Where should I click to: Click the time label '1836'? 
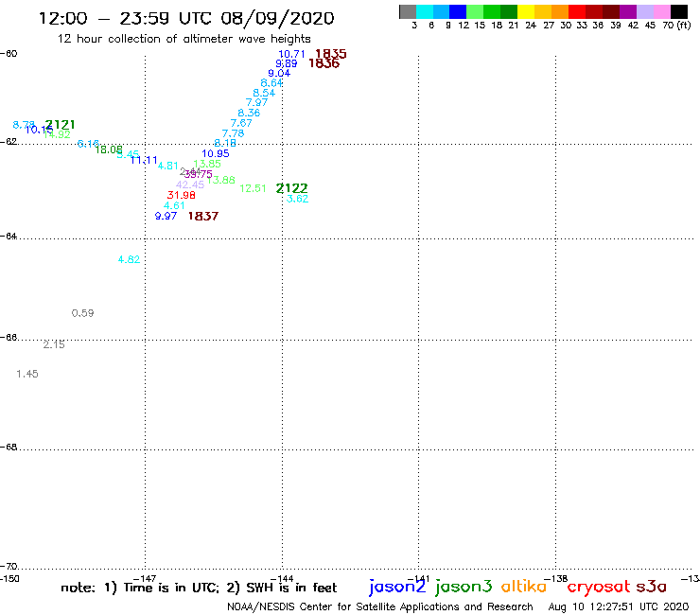324,63
